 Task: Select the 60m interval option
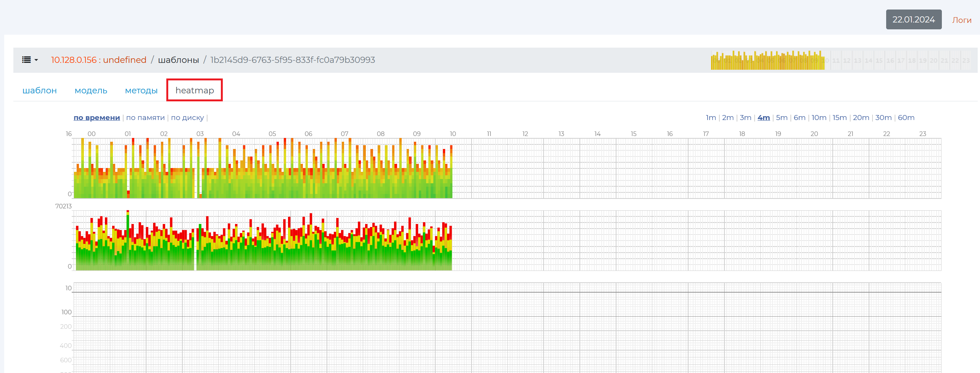pos(906,118)
